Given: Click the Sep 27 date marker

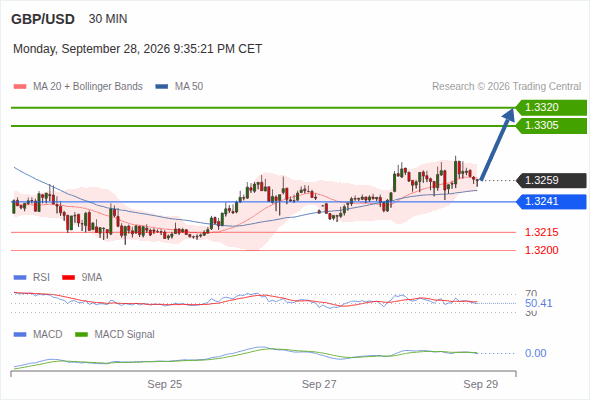Looking at the screenshot, I should (319, 384).
